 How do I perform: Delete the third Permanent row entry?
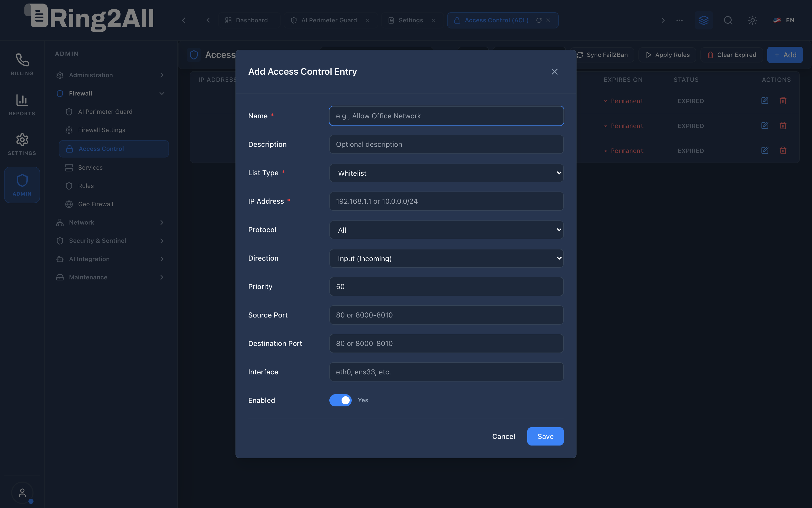click(783, 150)
